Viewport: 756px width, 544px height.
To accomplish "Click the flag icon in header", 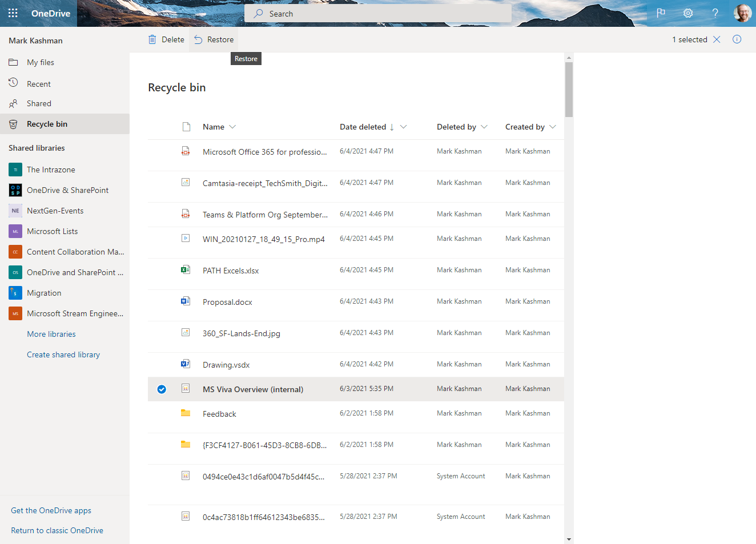I will pyautogui.click(x=661, y=13).
